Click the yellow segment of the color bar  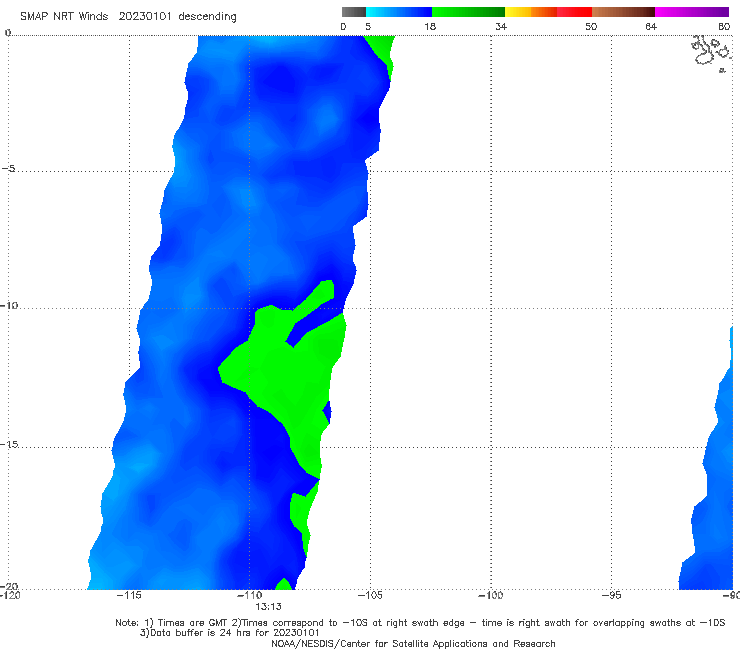click(518, 12)
